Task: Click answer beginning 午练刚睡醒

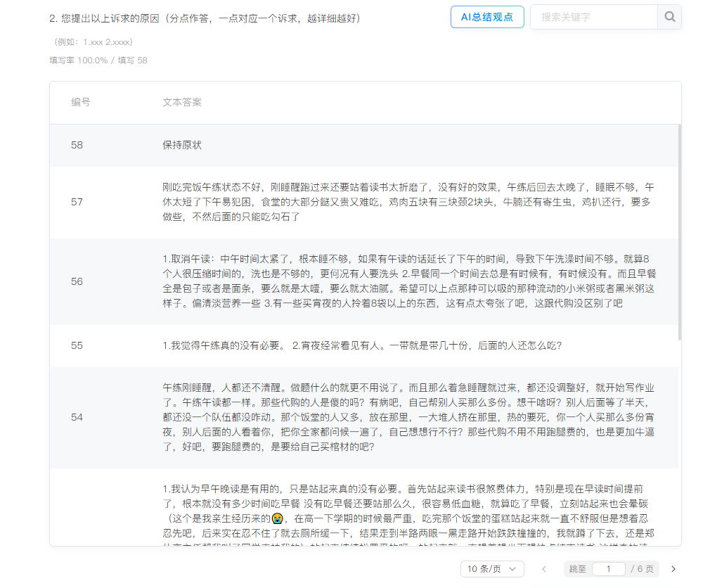Action: (x=408, y=417)
